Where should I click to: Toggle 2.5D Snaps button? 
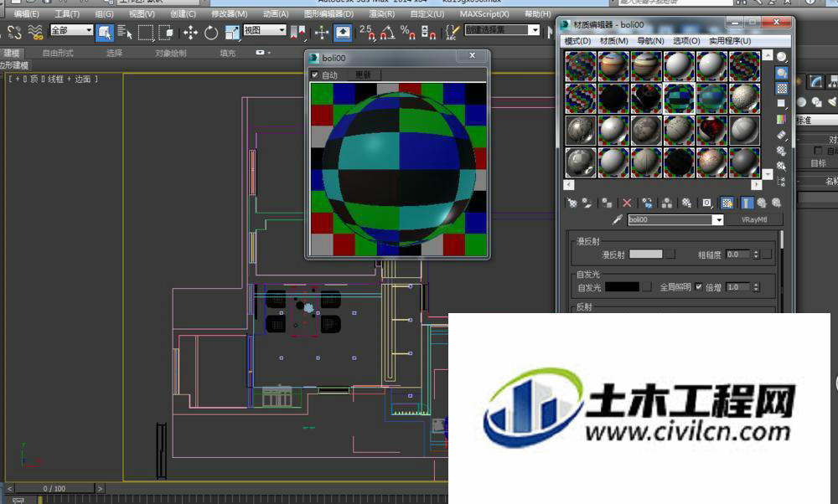(x=367, y=33)
